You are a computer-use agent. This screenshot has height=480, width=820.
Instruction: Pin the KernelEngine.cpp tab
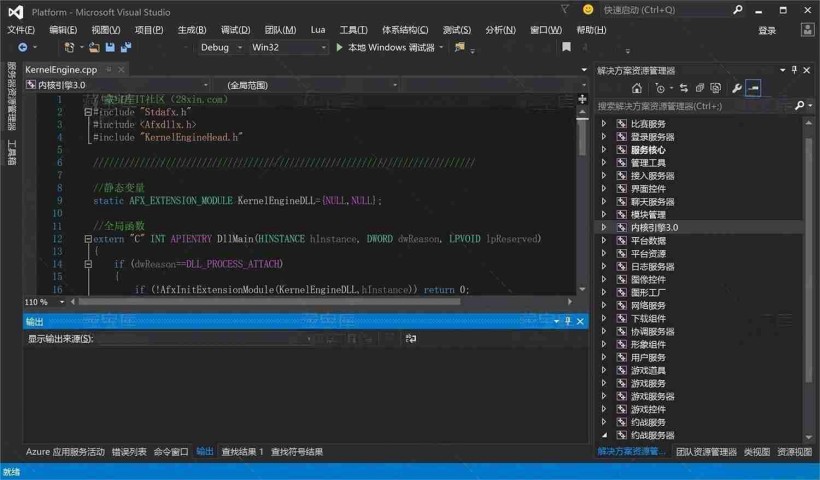[x=108, y=69]
